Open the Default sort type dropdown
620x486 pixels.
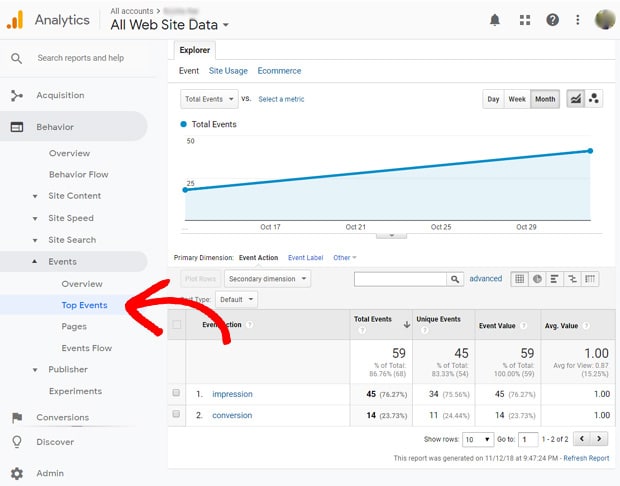(236, 299)
